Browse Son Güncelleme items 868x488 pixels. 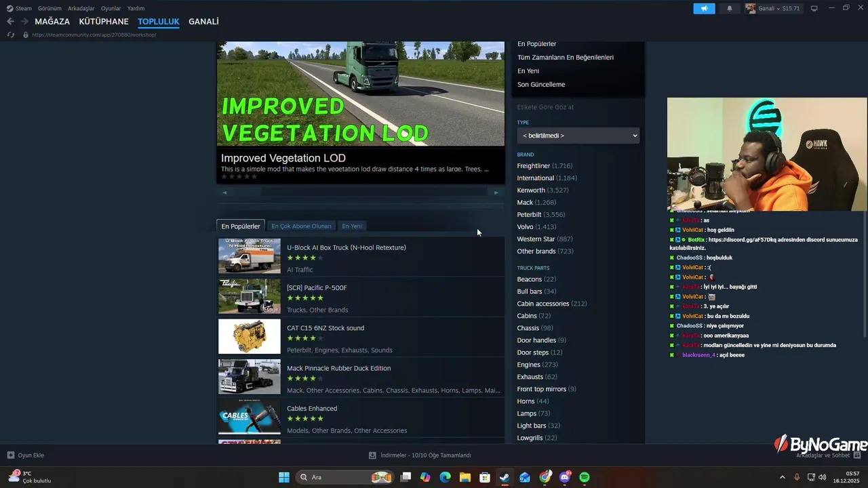[541, 85]
